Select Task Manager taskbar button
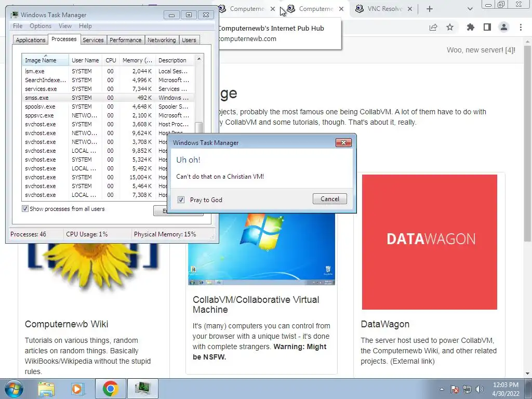 click(143, 389)
